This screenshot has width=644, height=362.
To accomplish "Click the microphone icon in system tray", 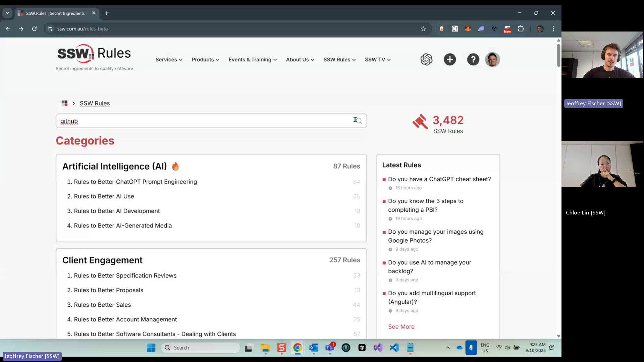I will (471, 348).
